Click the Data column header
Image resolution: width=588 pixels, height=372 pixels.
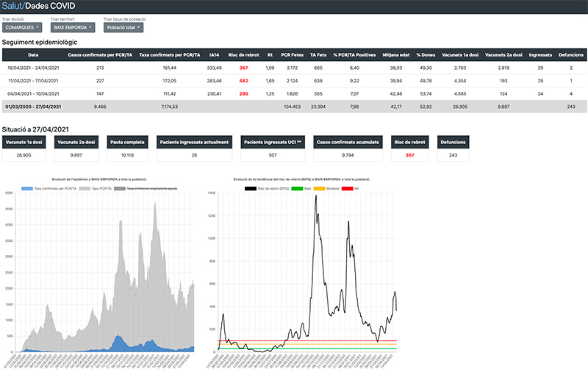(x=33, y=54)
